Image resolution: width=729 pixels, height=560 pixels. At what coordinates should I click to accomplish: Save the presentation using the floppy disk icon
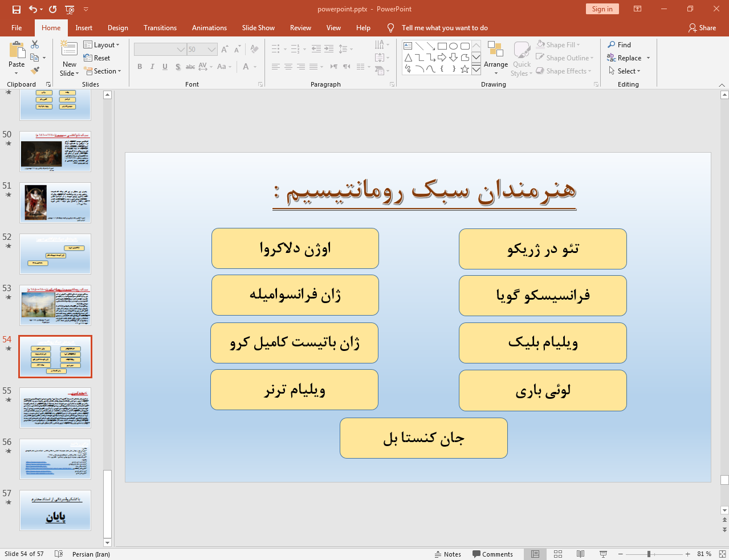[17, 9]
